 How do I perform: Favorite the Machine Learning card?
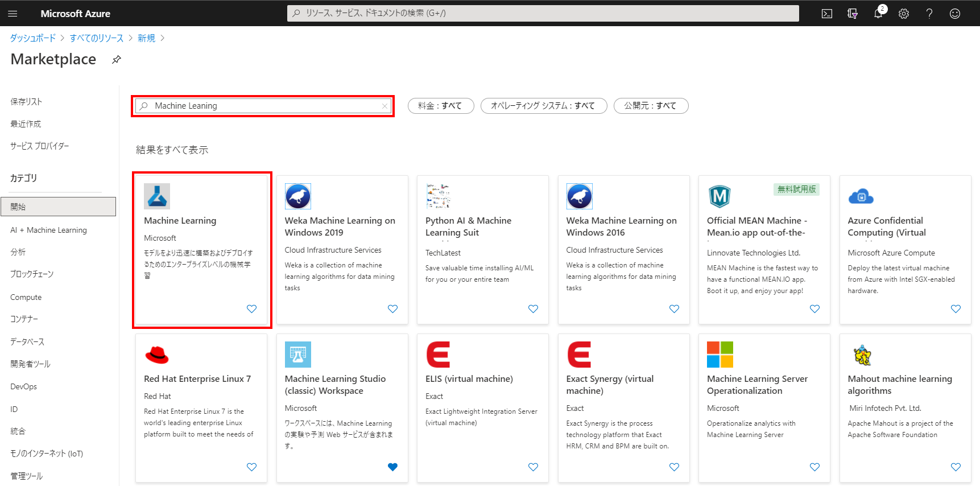pos(251,309)
